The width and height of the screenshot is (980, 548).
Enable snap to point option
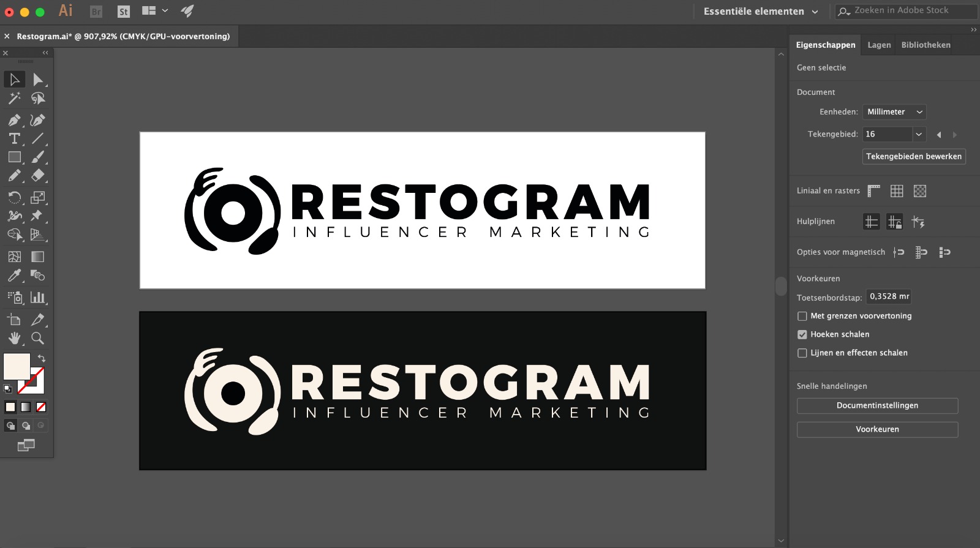(899, 252)
